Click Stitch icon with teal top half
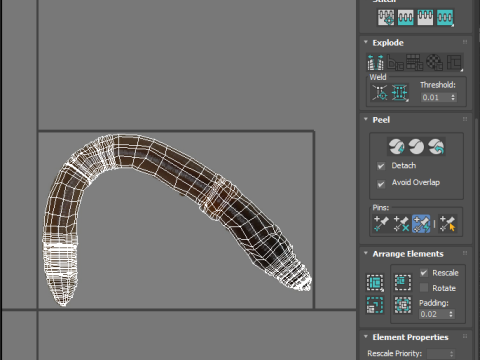The width and height of the screenshot is (480, 360). point(425,17)
